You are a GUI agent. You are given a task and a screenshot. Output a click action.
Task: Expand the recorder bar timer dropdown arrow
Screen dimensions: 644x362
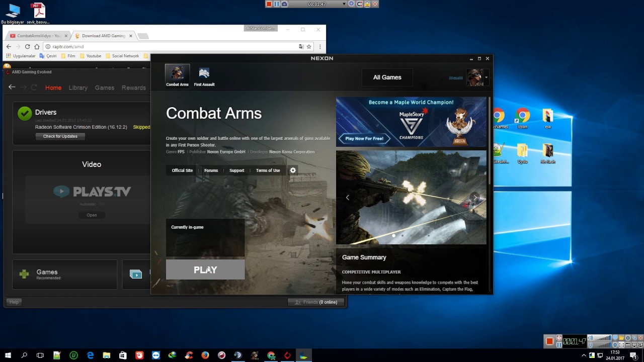tap(344, 4)
